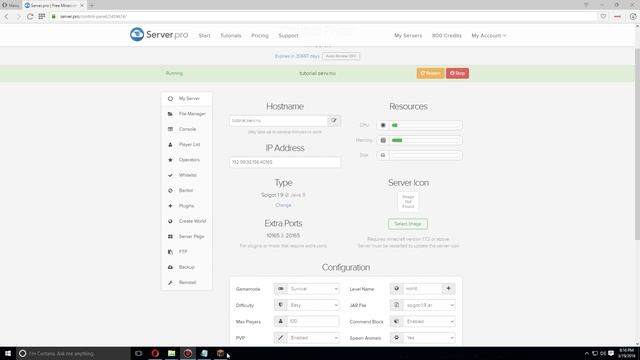Image resolution: width=640 pixels, height=360 pixels.
Task: Expand the My Account menu
Action: coord(489,36)
